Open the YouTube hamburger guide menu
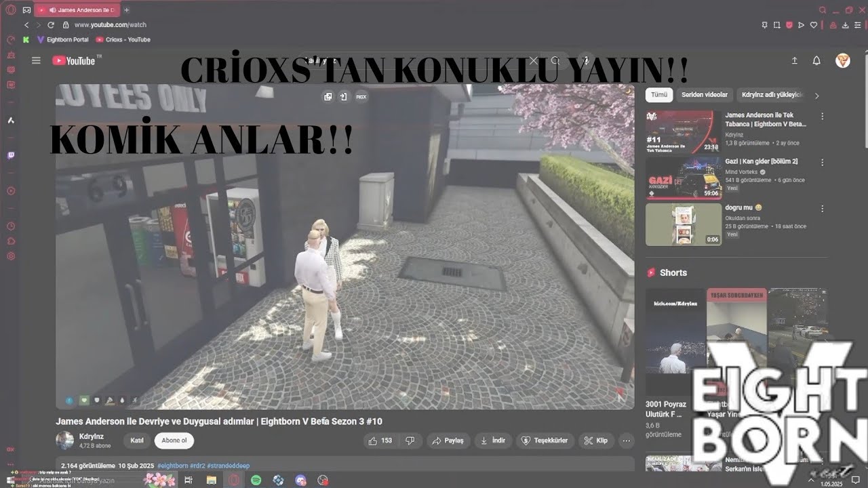Screen dimensions: 868x488 pyautogui.click(x=36, y=60)
